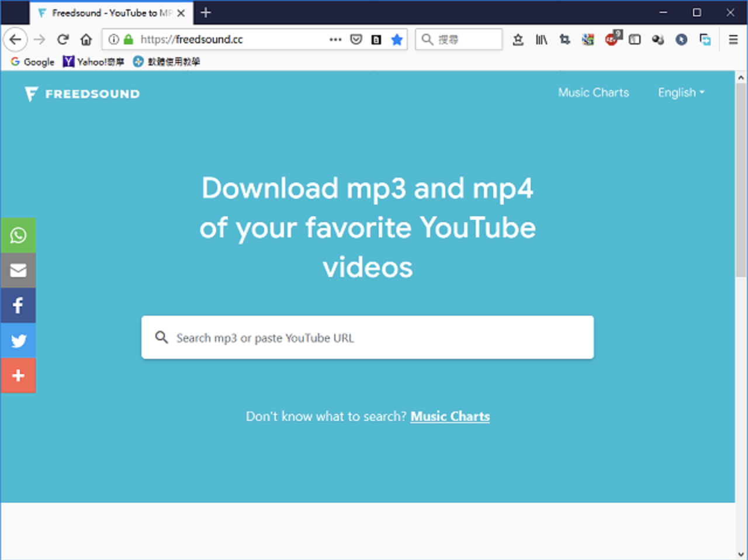
Task: Click the green padlock security icon
Action: (x=129, y=39)
